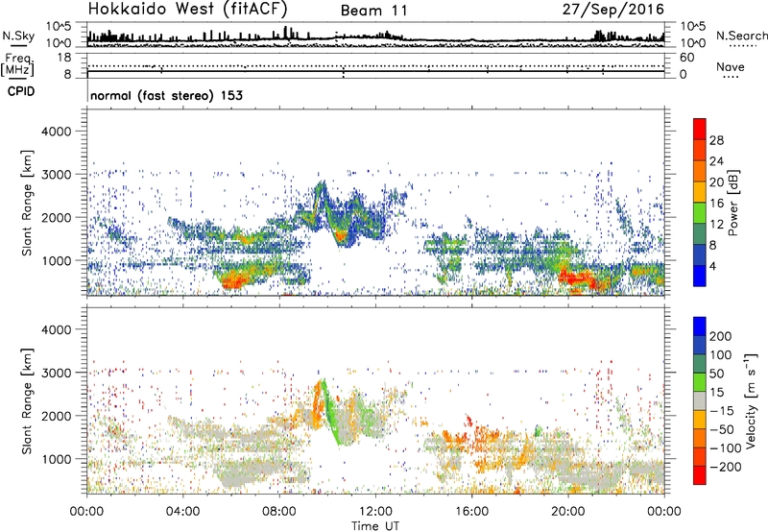Click the '28' power colorbar tick
The height and width of the screenshot is (532, 768).
pos(716,140)
